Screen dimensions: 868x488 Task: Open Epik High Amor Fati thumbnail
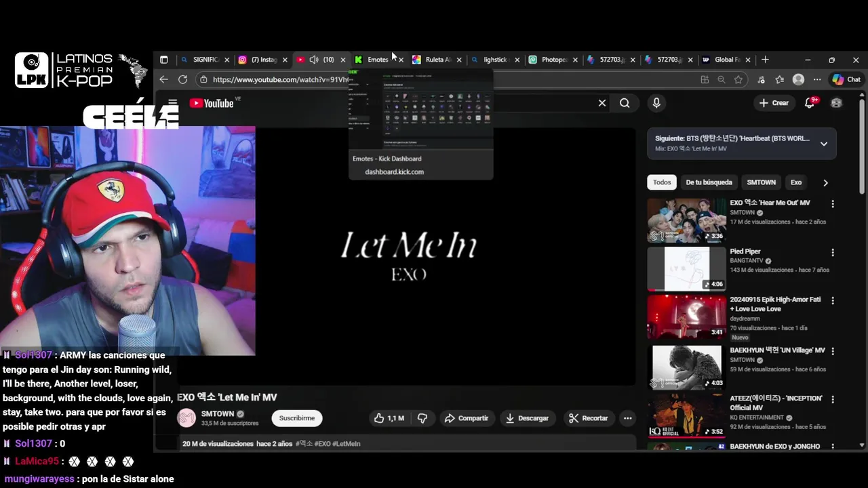pyautogui.click(x=686, y=317)
